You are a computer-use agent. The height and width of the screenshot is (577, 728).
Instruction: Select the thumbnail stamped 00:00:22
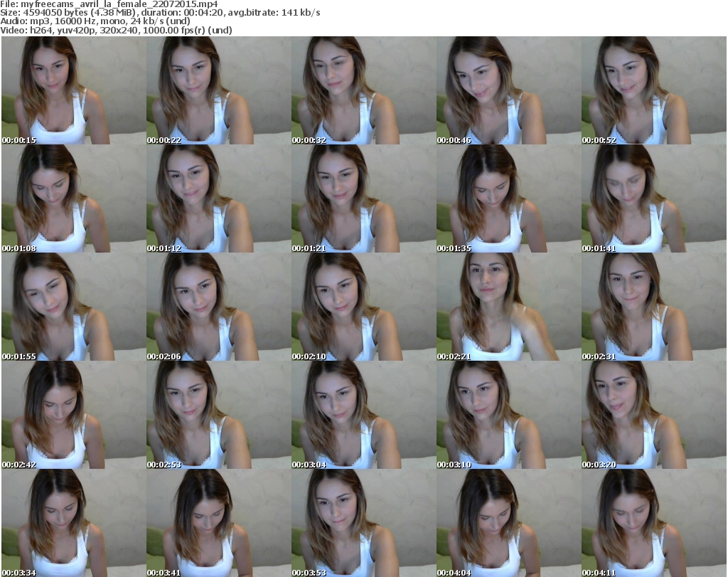[x=219, y=90]
